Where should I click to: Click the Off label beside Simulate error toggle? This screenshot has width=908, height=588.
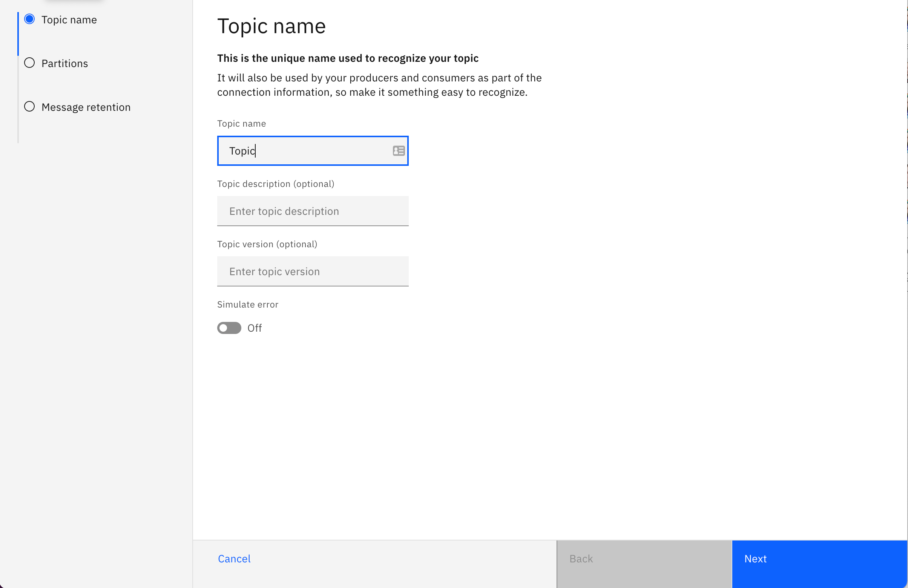[254, 328]
